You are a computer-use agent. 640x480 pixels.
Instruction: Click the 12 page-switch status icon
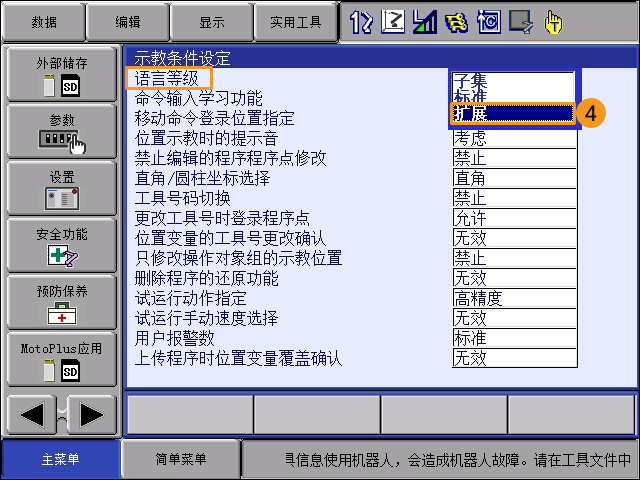(x=361, y=22)
